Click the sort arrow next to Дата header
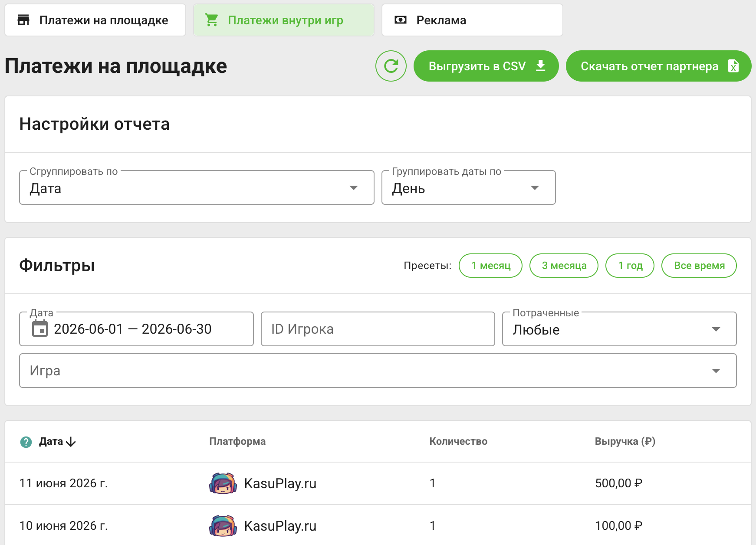The height and width of the screenshot is (545, 756). [71, 442]
